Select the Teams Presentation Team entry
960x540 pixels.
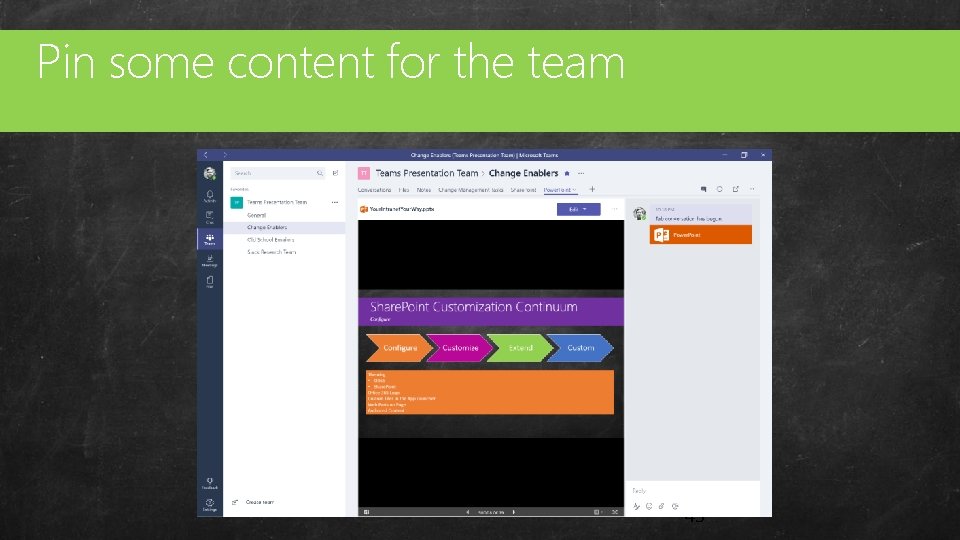(284, 202)
